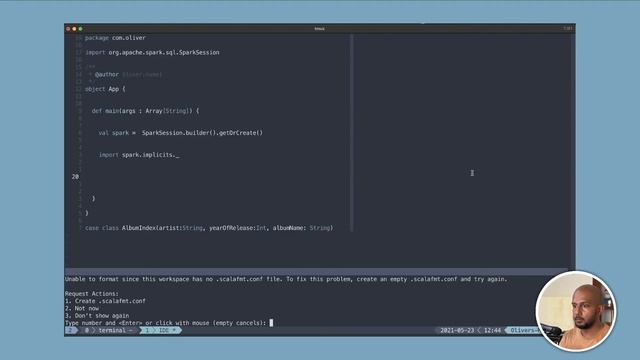
Task: Click the current line number 20
Action: coord(76,177)
